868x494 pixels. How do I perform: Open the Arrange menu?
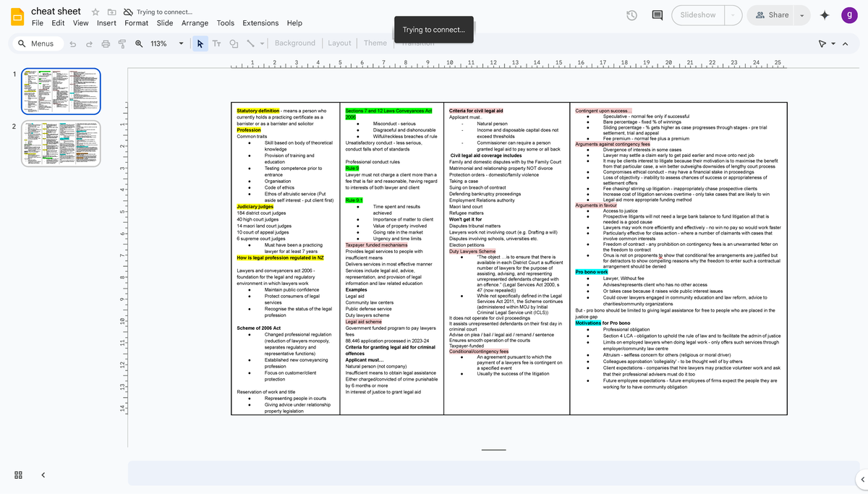coord(195,23)
